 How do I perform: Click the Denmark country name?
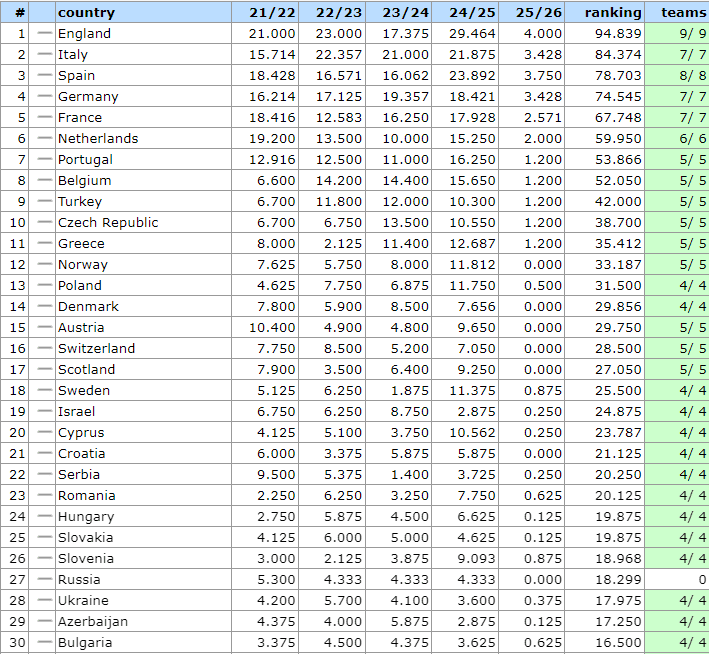click(x=88, y=307)
